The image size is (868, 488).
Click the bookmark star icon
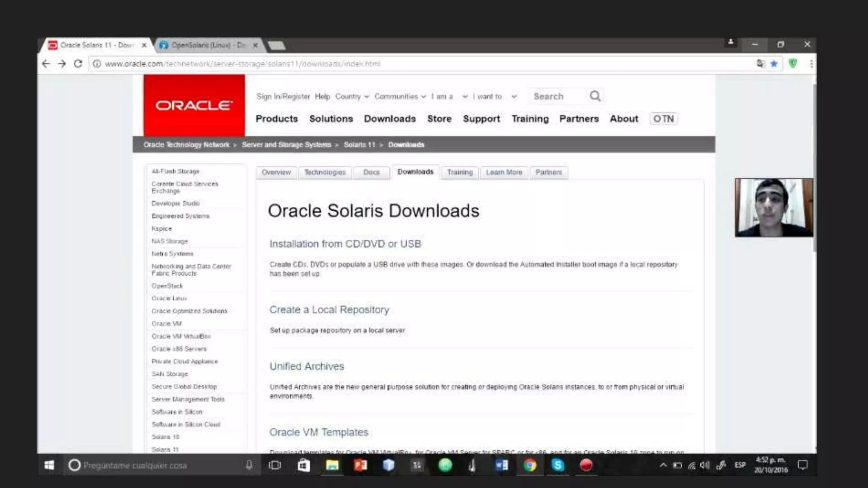[x=774, y=64]
